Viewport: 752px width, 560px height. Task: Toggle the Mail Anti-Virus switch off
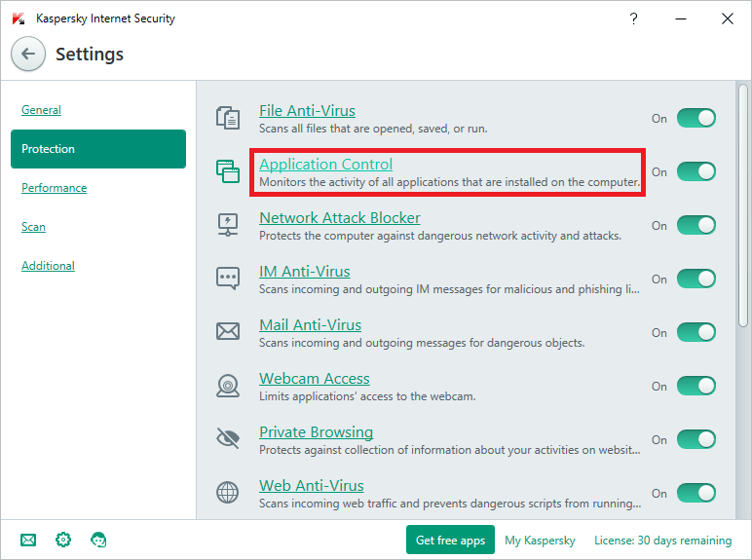tap(696, 332)
